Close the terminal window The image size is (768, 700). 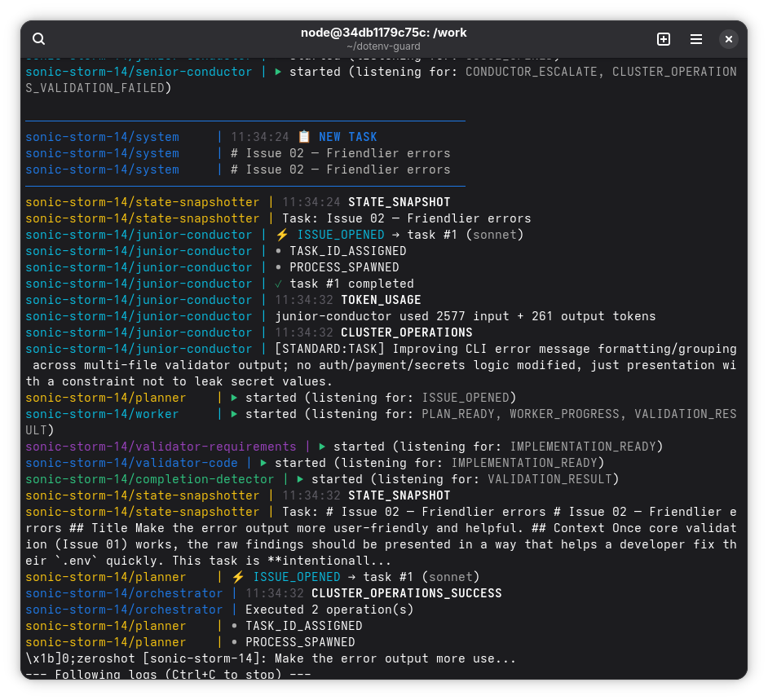coord(728,39)
